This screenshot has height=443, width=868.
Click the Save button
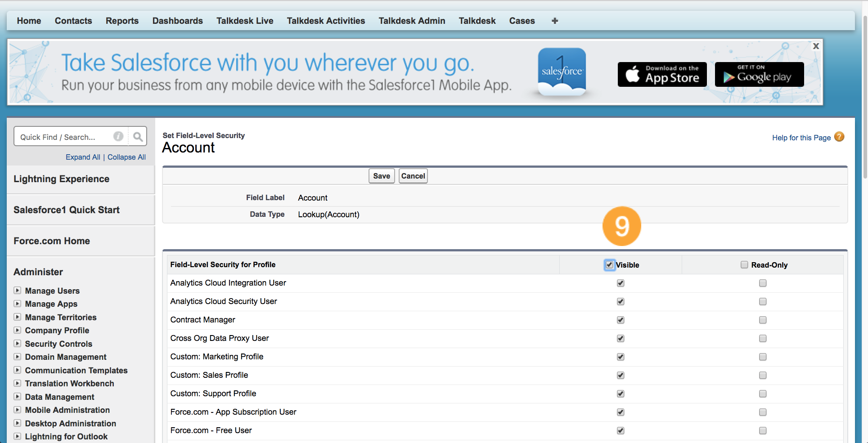pos(382,176)
